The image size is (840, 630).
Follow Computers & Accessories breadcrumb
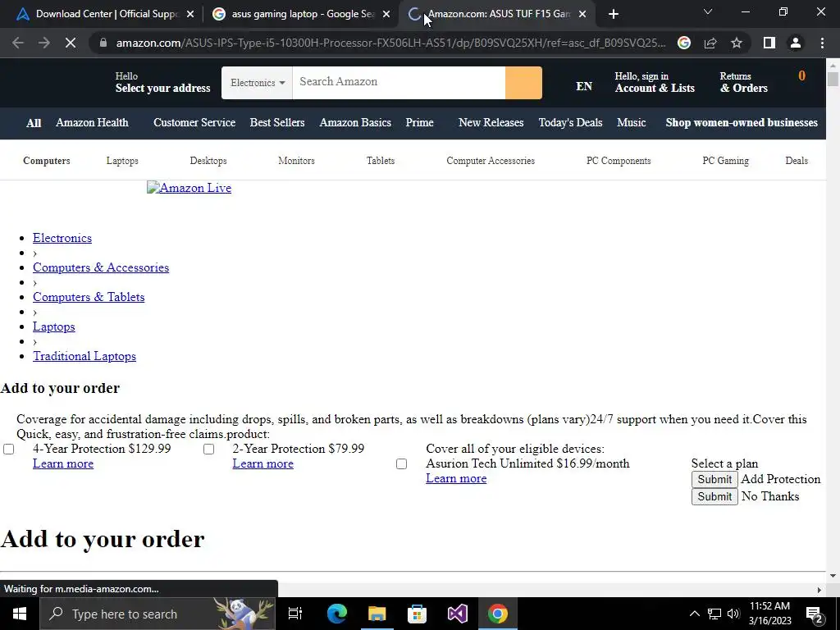pos(101,267)
